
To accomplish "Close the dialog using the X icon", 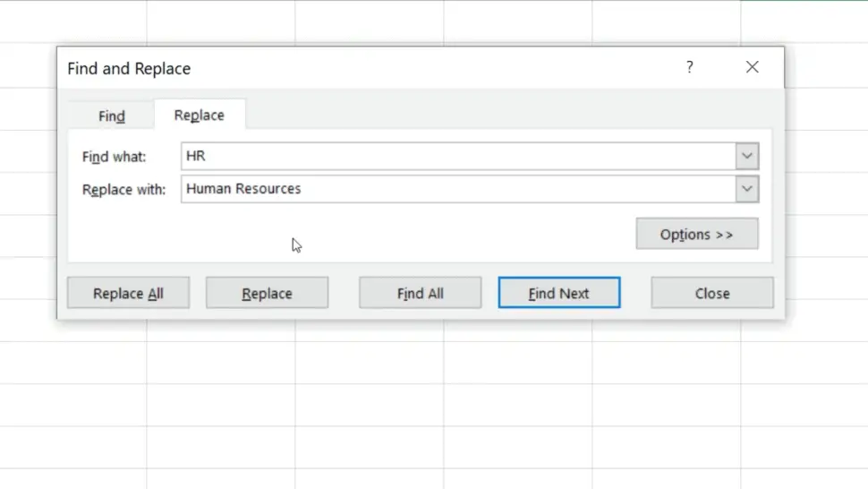I will point(752,67).
